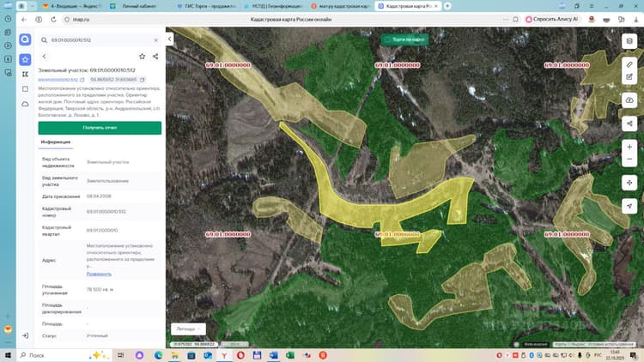Image resolution: width=644 pixels, height=362 pixels.
Task: Open a new browser tab with plus
Action: (447, 6)
